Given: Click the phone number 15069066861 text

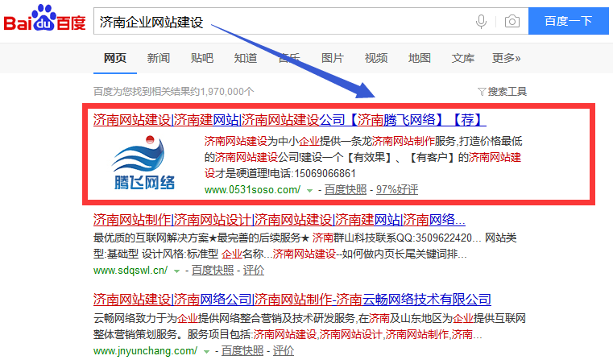Looking at the screenshot, I should [325, 174].
